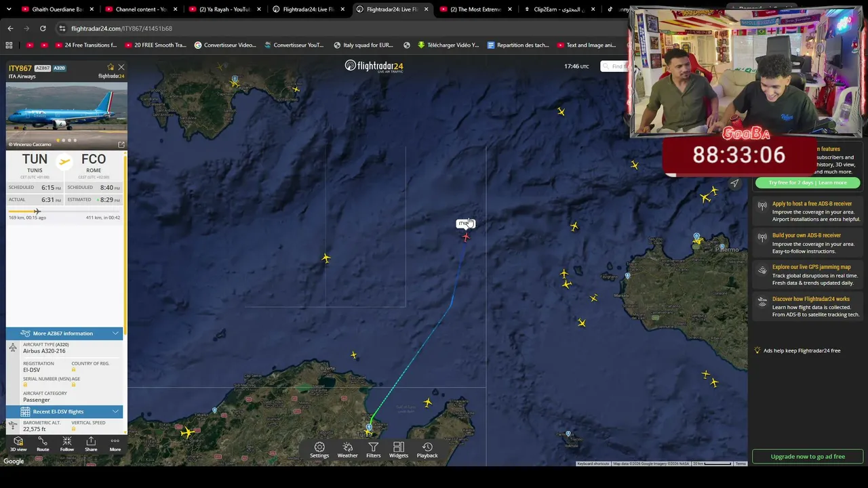Click Upgrade now to go ad free

point(808,456)
